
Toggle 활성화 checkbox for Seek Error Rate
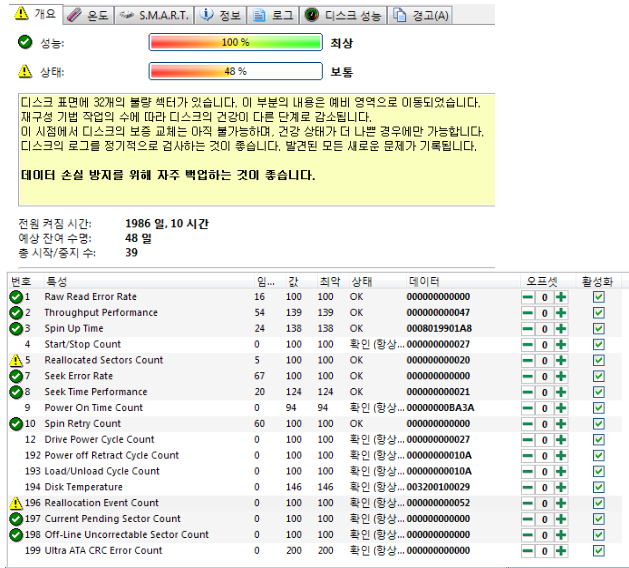pos(599,376)
